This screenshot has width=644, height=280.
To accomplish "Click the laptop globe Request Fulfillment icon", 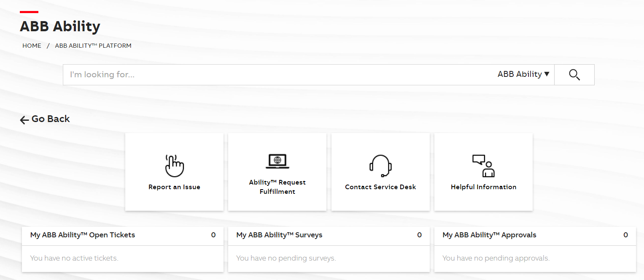I will tap(278, 161).
